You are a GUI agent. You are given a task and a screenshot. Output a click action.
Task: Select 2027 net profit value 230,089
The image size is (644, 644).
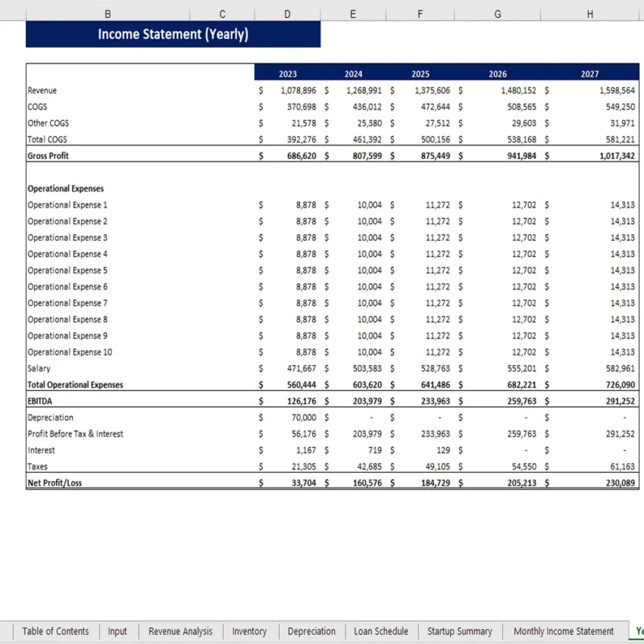click(621, 483)
